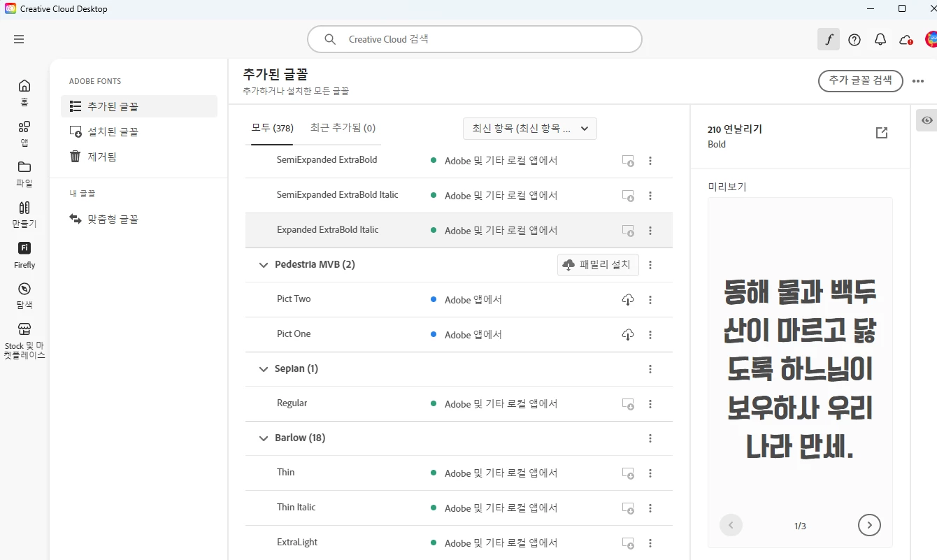Image resolution: width=937 pixels, height=560 pixels.
Task: Open more menu for Pict Two
Action: click(650, 300)
